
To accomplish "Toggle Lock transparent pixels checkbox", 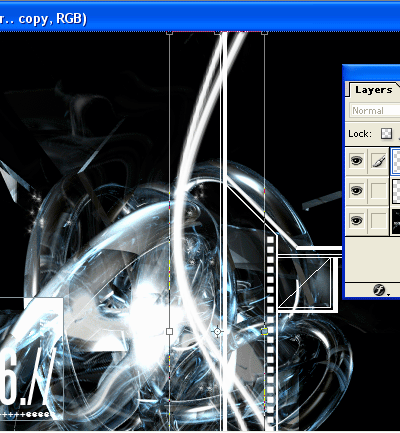I will (x=386, y=134).
